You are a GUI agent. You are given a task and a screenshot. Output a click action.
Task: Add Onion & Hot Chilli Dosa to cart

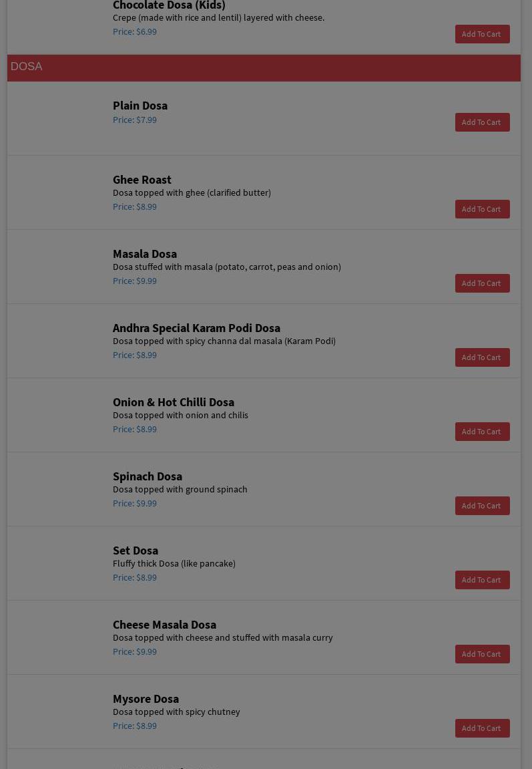click(482, 432)
